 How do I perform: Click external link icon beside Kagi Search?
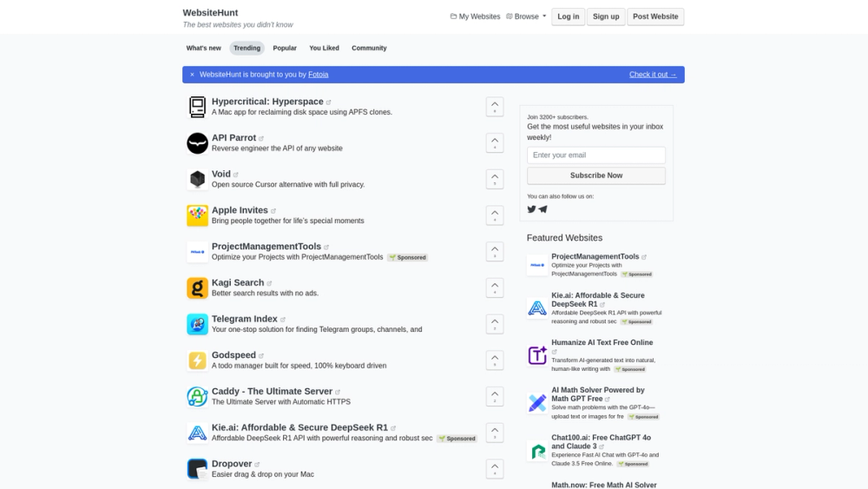[270, 283]
